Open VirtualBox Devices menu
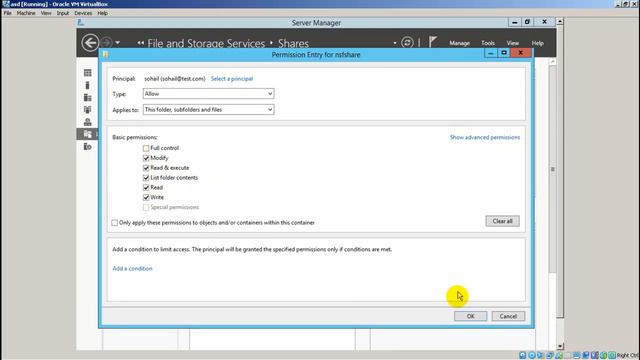Viewport: 640px width, 360px height. tap(83, 13)
